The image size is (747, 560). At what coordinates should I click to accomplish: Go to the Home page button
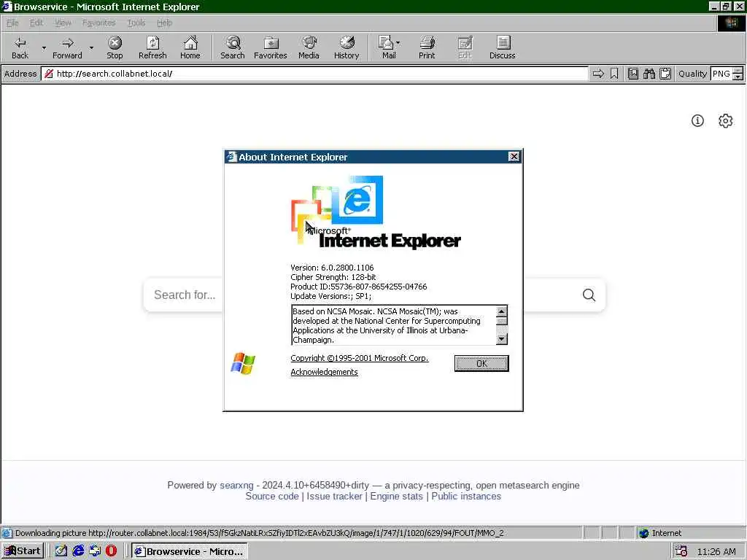pyautogui.click(x=190, y=47)
